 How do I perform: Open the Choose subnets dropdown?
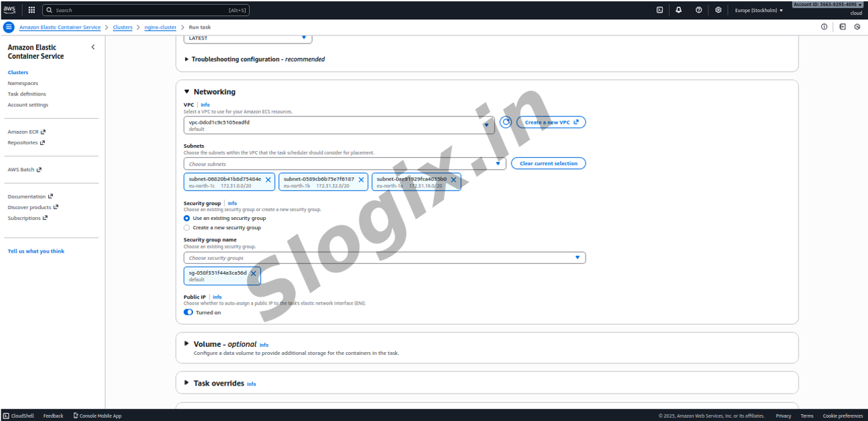345,164
